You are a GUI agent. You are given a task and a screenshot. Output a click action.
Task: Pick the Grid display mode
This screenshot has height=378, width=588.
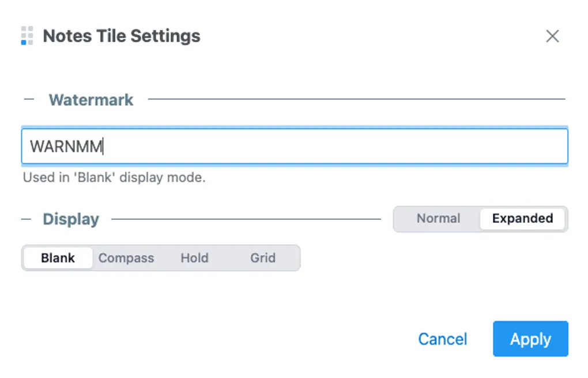pos(263,258)
